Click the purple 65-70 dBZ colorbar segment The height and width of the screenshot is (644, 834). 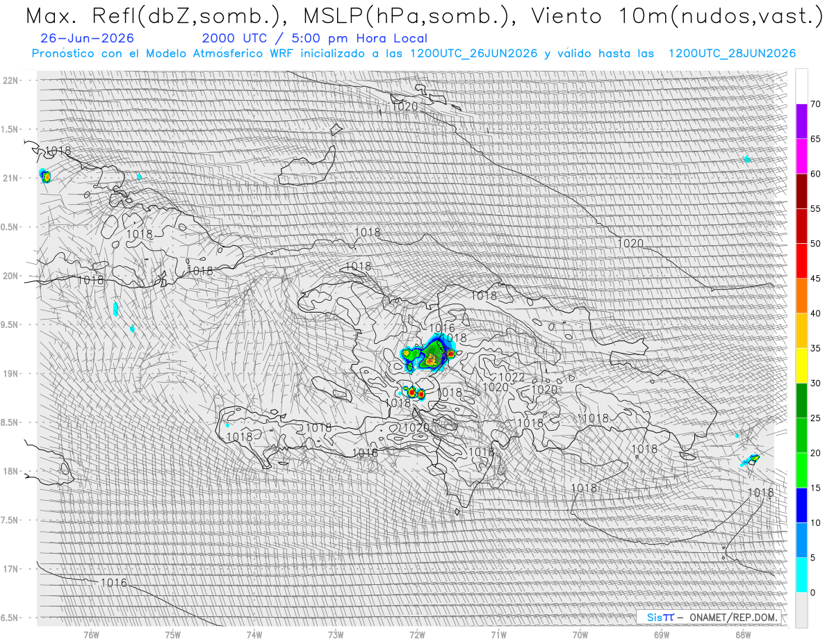(801, 122)
